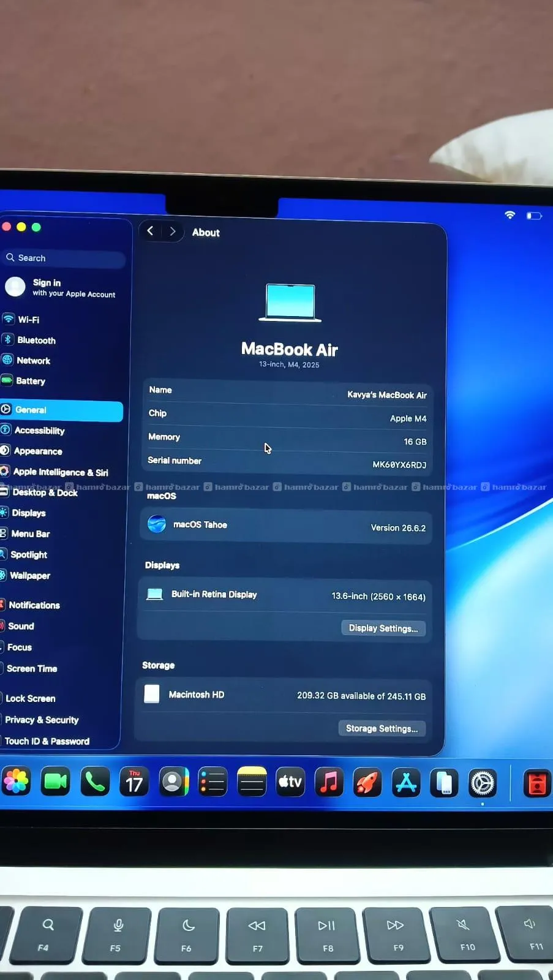Screen dimensions: 553x980
Task: Open Music app in the Dock
Action: [329, 782]
